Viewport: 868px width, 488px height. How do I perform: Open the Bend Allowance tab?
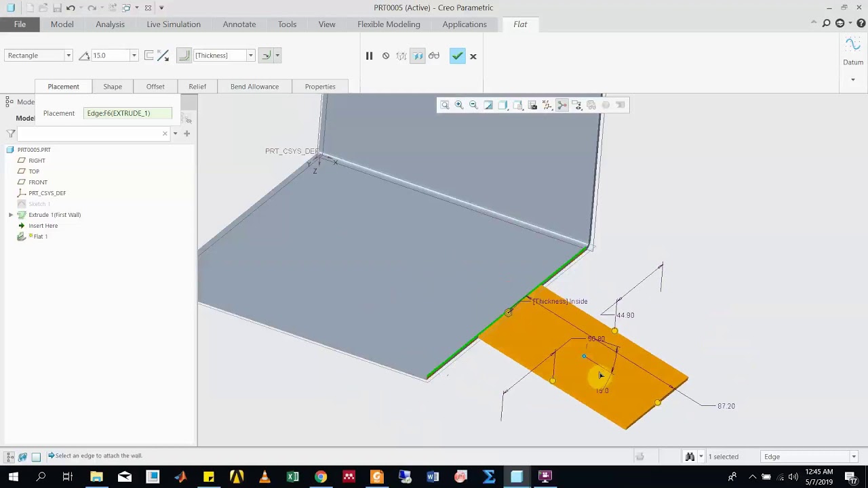tap(254, 87)
